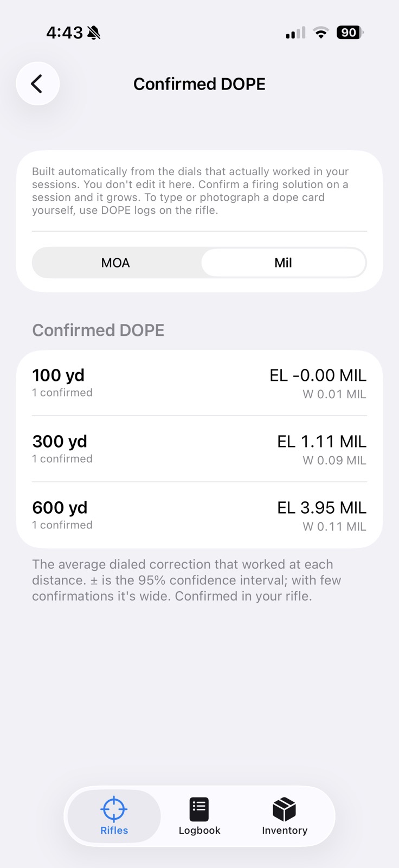399x868 pixels.
Task: Tap the back chevron button
Action: tap(37, 84)
